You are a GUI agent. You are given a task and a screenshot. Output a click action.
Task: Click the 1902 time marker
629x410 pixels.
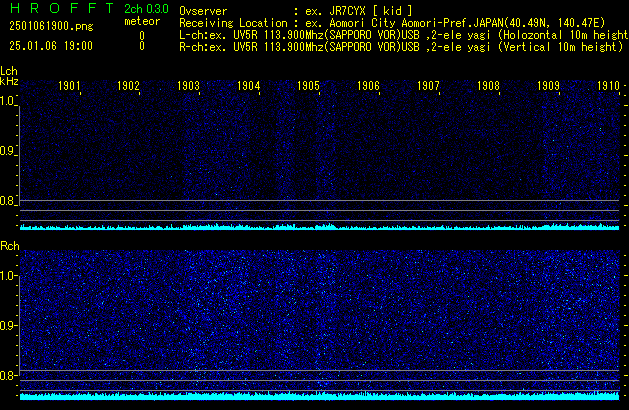[128, 86]
